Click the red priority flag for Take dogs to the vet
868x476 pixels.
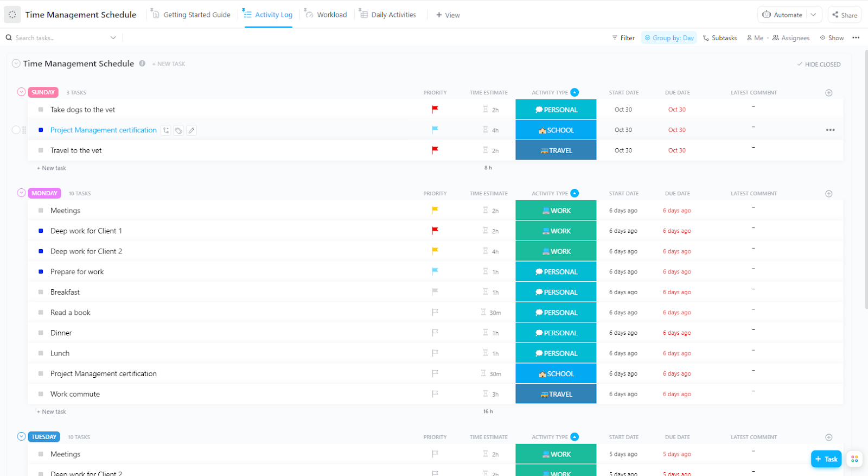pos(435,109)
